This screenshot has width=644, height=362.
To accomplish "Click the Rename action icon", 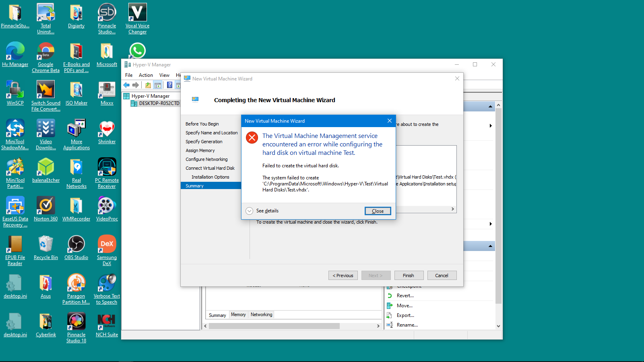I will pos(390,325).
